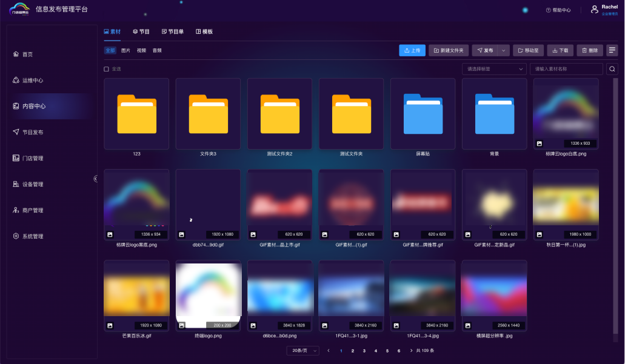625x364 pixels.
Task: Go to previous page arrow
Action: (x=329, y=351)
